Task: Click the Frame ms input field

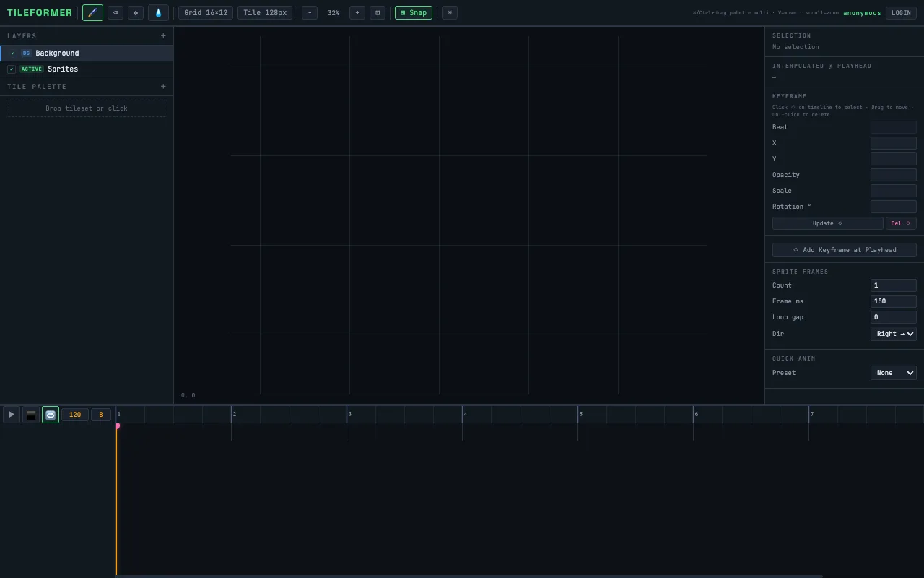Action: (x=893, y=301)
